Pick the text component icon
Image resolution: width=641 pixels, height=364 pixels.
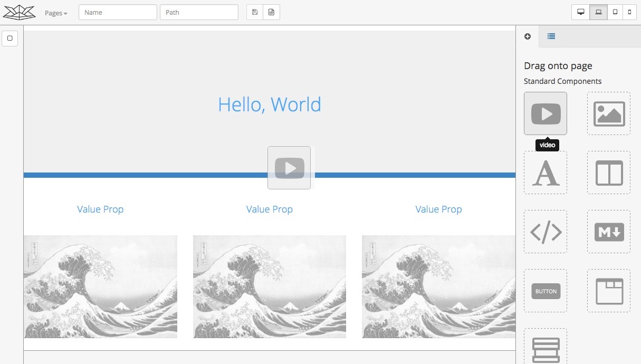pyautogui.click(x=545, y=173)
